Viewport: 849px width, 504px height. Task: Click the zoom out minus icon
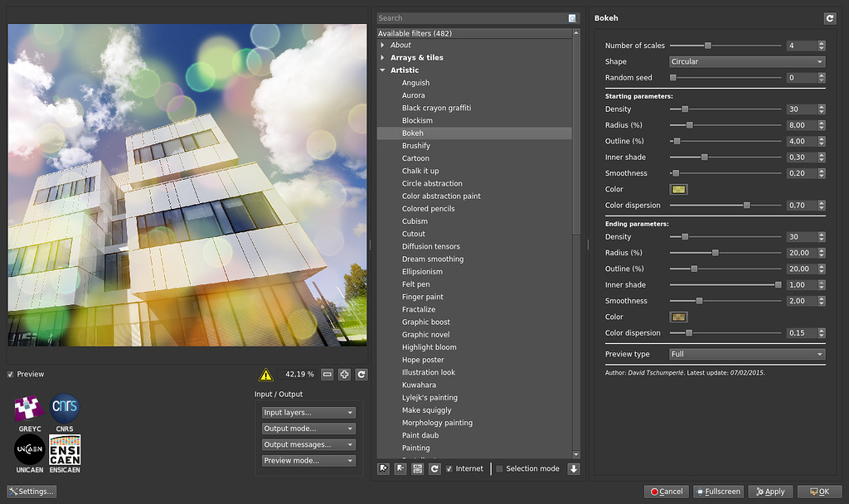coord(327,374)
